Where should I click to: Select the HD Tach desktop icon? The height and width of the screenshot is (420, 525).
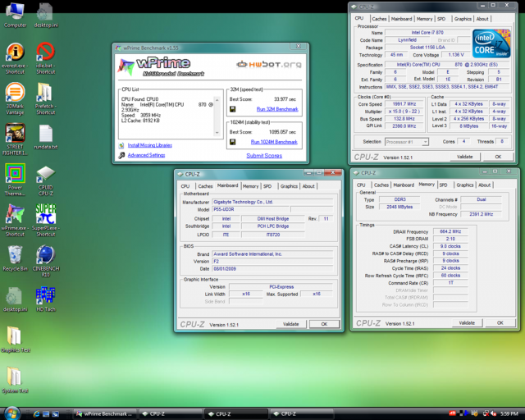(x=46, y=299)
